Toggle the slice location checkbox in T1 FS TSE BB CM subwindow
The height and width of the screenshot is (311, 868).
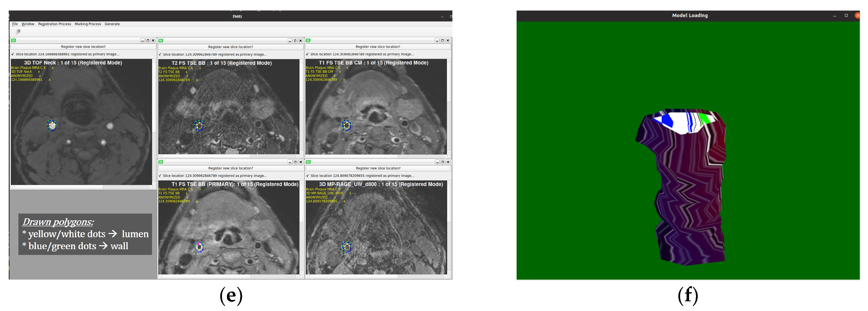coord(307,54)
